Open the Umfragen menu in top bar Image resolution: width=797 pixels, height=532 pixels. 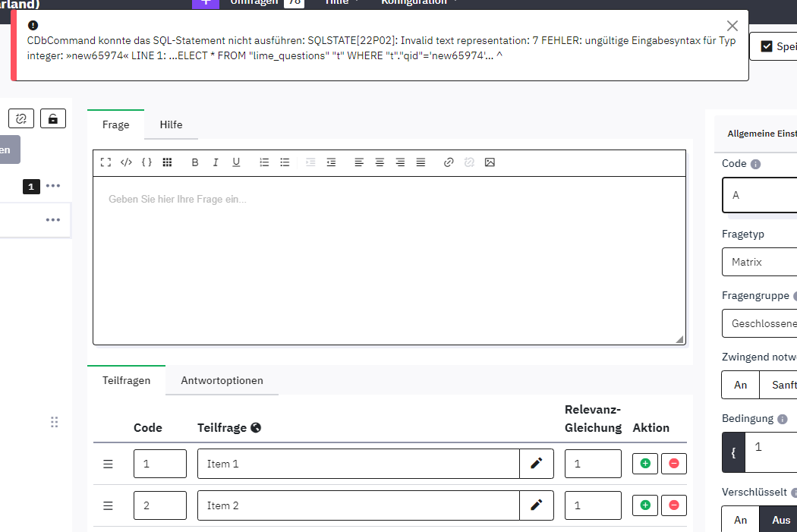coord(266,2)
